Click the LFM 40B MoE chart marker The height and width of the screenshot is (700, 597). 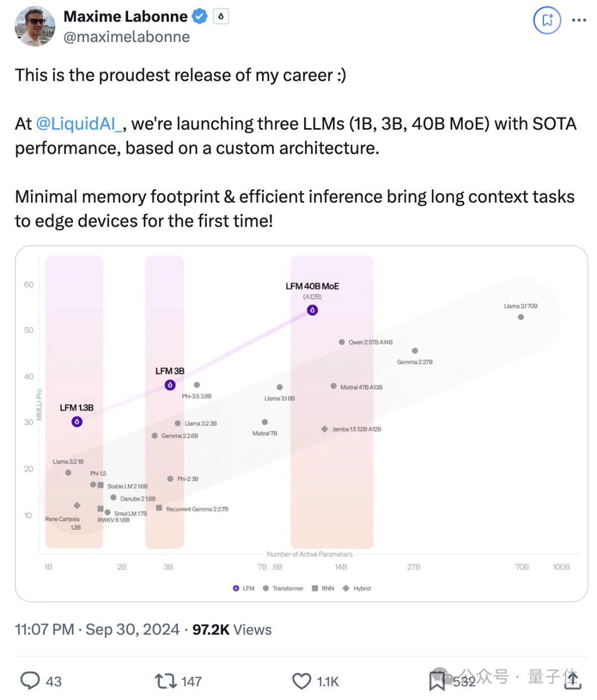tap(312, 310)
